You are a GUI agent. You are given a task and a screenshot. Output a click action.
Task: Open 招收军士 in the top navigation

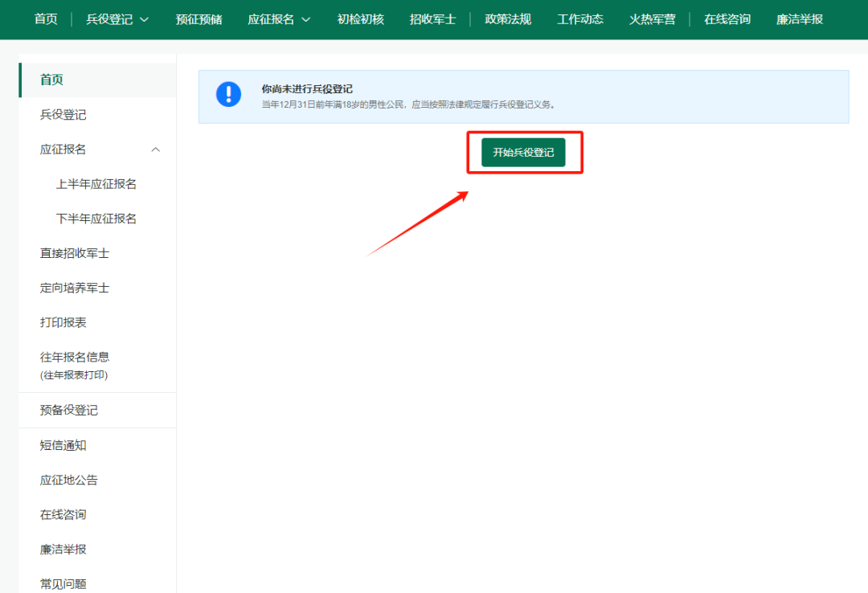pyautogui.click(x=432, y=19)
